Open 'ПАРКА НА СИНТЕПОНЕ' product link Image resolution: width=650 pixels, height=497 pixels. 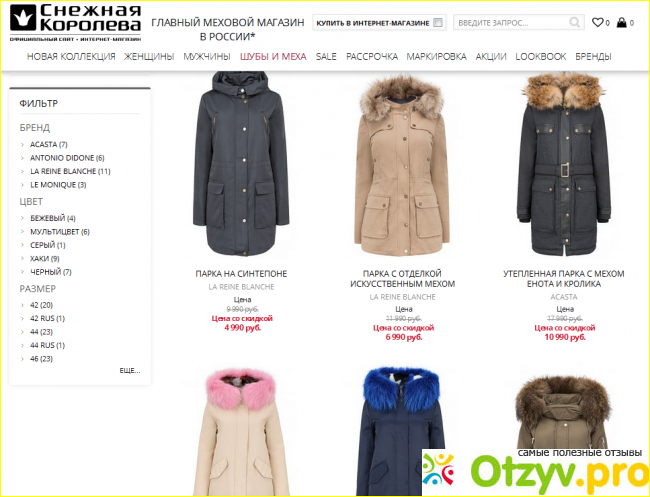[241, 274]
